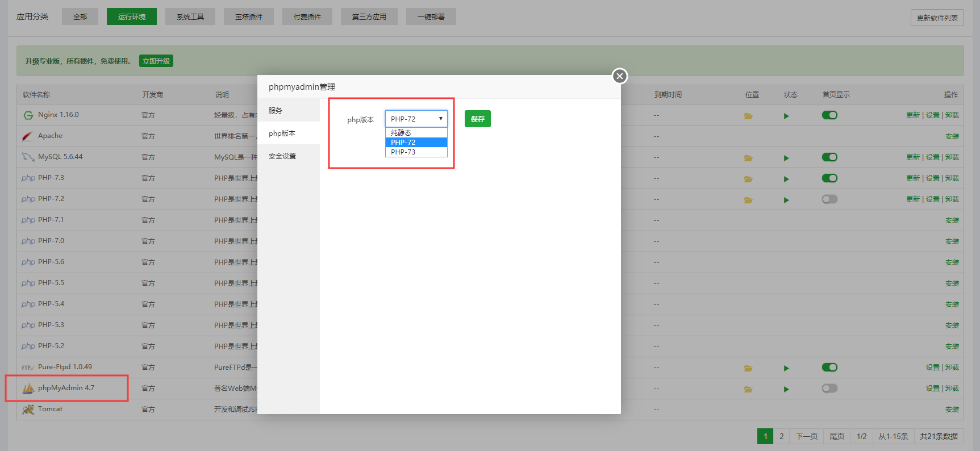Select the 全部 category tab
This screenshot has height=451, width=980.
click(x=80, y=16)
